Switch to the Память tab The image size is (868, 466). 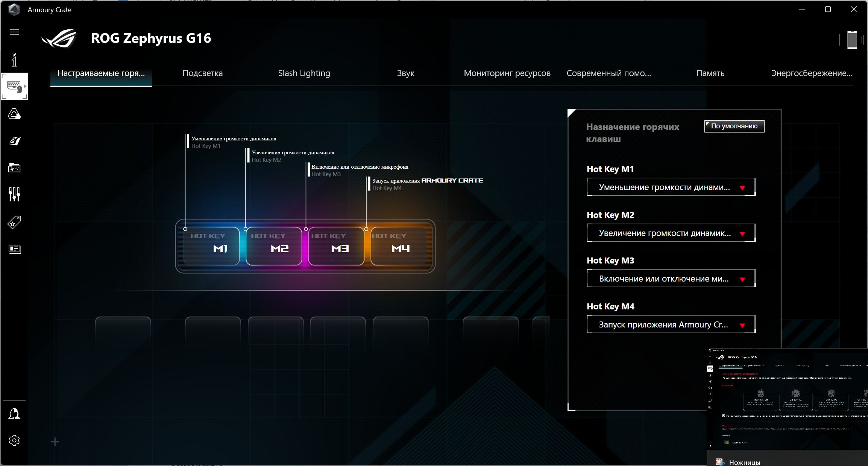[710, 73]
